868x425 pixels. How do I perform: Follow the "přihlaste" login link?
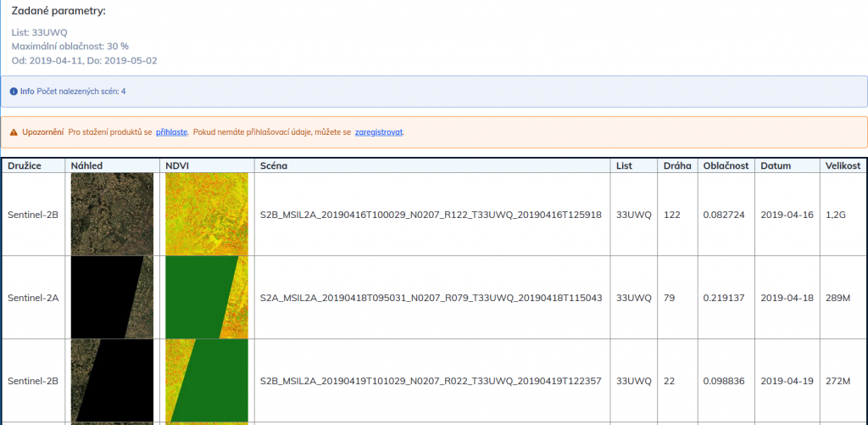click(x=171, y=132)
